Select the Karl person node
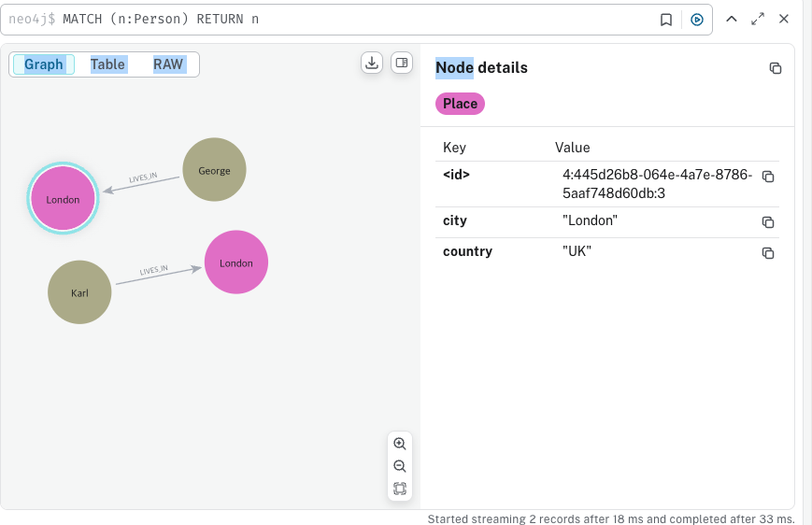812x525 pixels. [x=79, y=292]
